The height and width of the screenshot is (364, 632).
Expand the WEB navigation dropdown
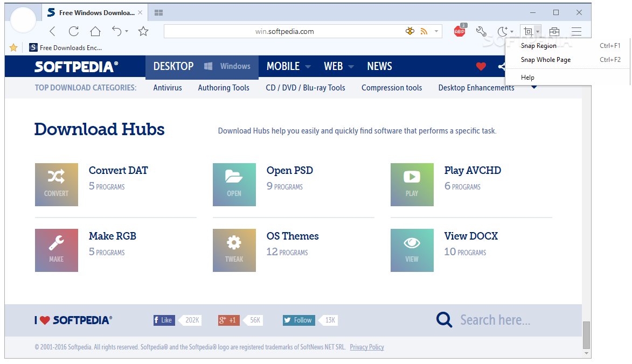(x=351, y=67)
